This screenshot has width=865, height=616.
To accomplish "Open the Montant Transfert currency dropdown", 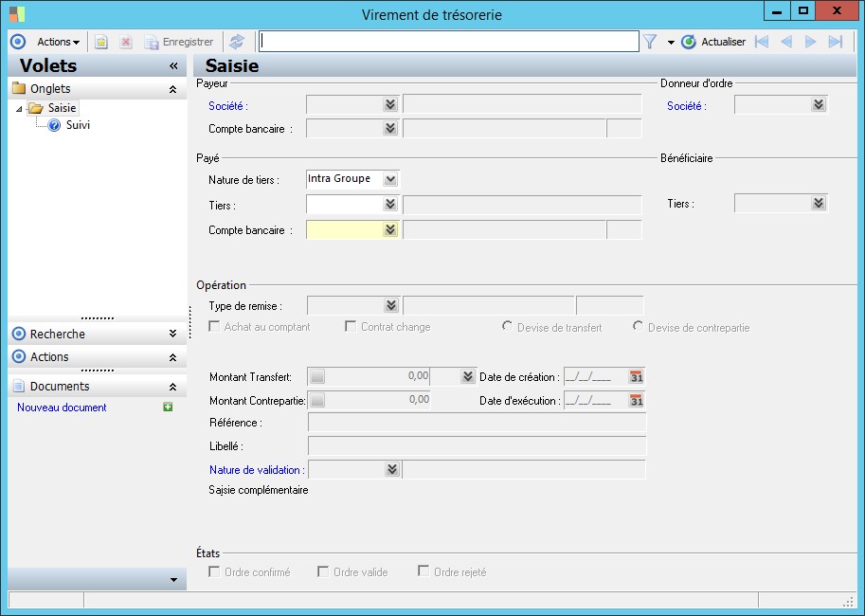I will tap(468, 376).
